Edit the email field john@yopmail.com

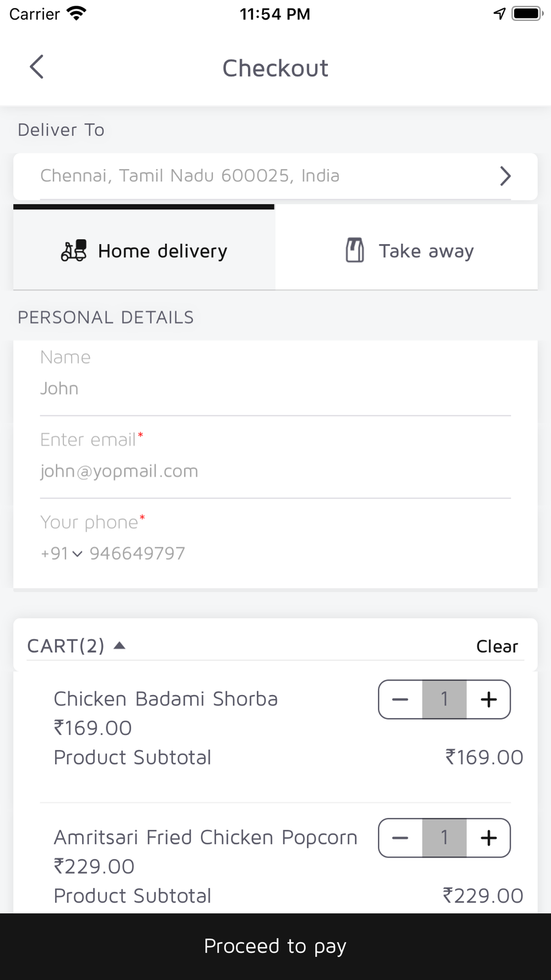pyautogui.click(x=275, y=471)
